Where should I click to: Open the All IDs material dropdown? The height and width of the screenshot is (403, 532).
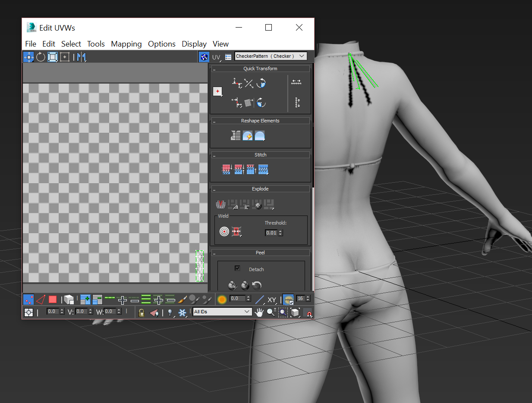tap(222, 312)
